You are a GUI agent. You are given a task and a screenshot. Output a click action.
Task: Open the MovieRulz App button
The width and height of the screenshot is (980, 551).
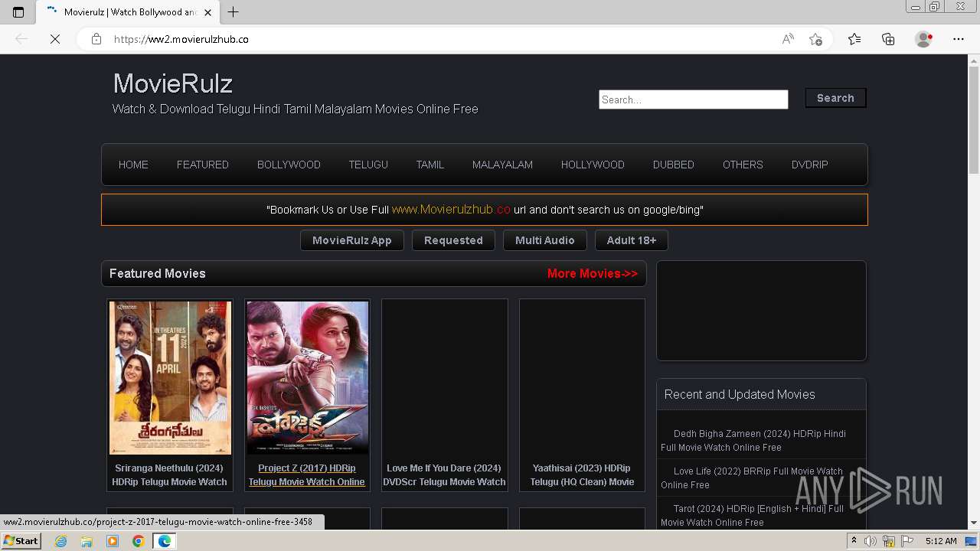352,240
